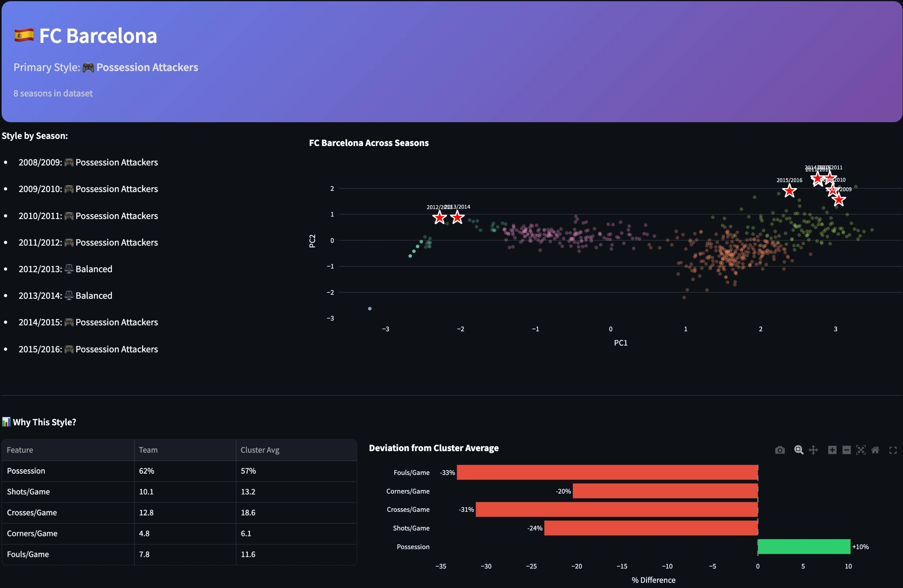Sort table by Team column header
This screenshot has height=588, width=903.
tap(148, 450)
